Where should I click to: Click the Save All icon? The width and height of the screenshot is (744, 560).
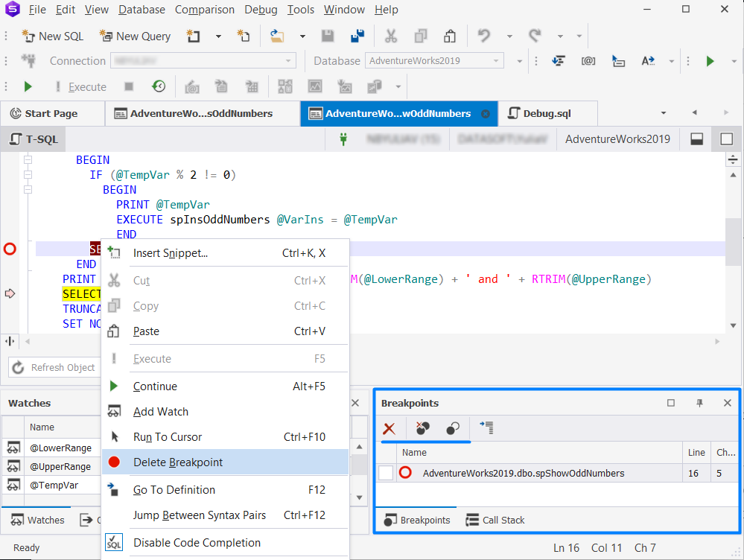coord(357,36)
